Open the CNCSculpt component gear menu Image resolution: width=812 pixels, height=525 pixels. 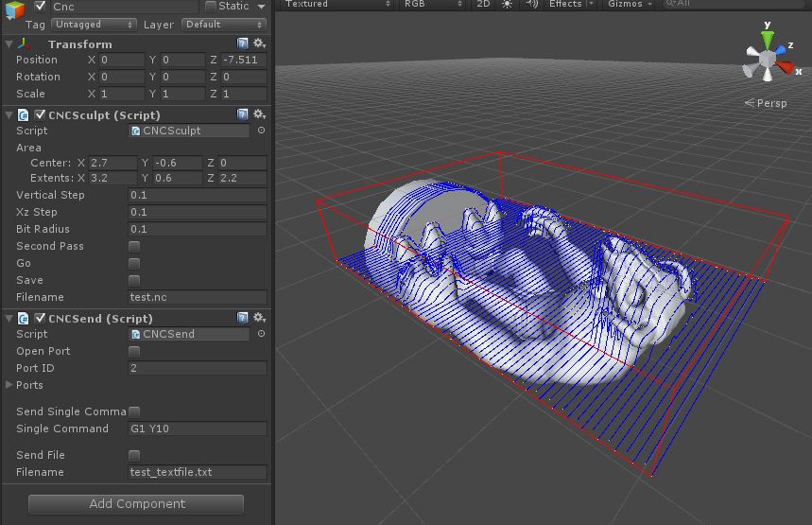259,114
